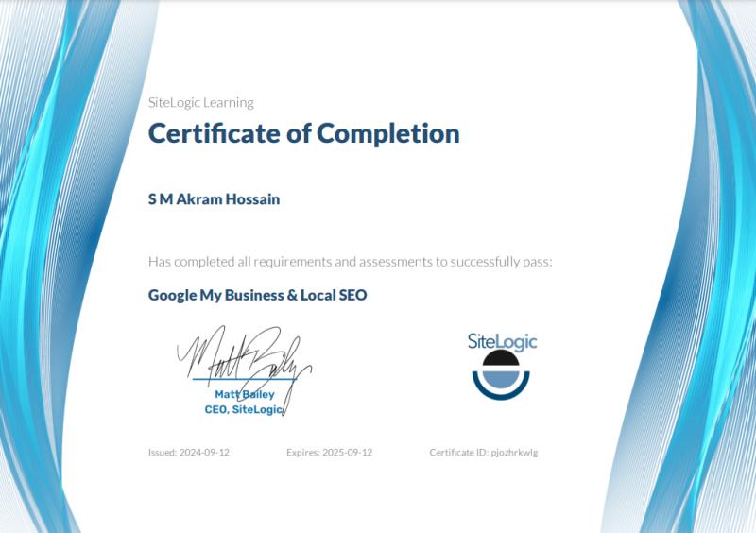Select the "Certificate of Completion" heading
The width and height of the screenshot is (756, 533).
(x=303, y=133)
